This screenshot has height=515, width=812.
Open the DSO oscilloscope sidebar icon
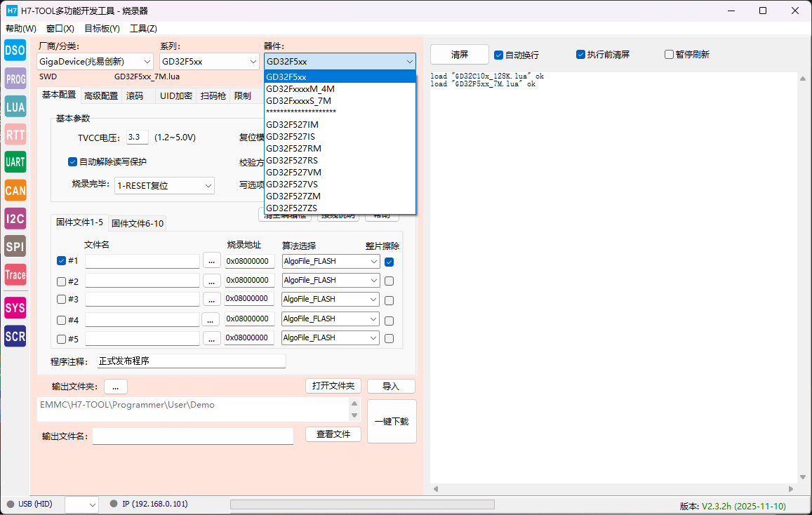[x=15, y=50]
